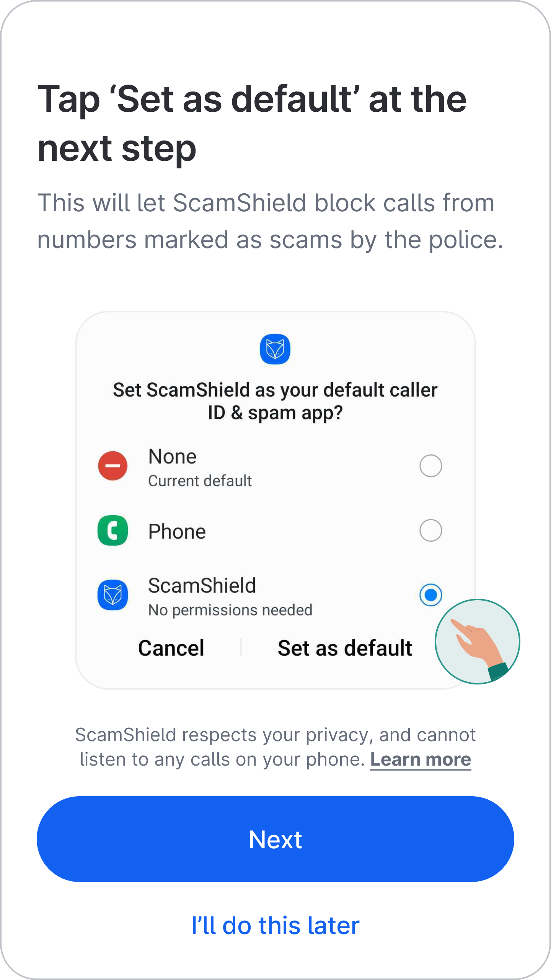The image size is (551, 980).
Task: Select the Phone radio button
Action: (431, 531)
